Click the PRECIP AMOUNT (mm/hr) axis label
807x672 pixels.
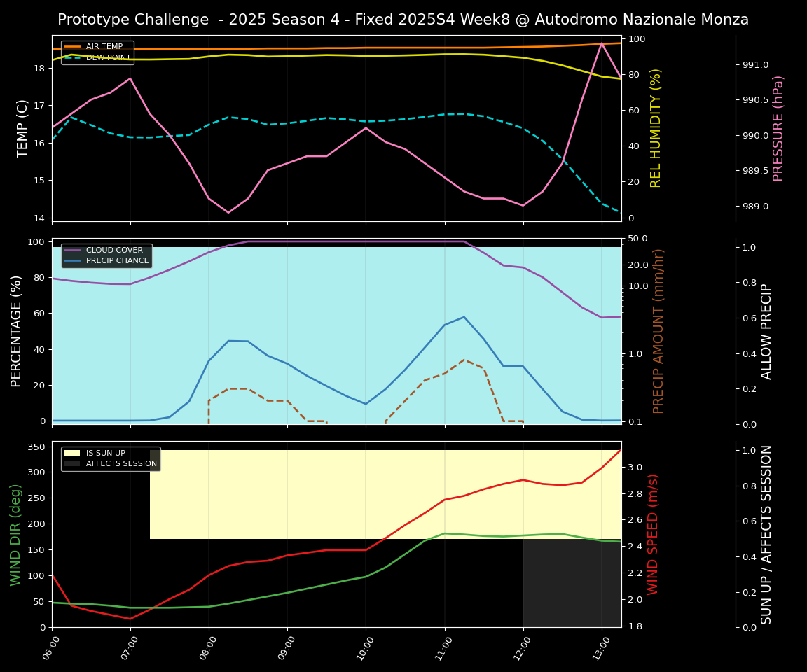pyautogui.click(x=658, y=331)
